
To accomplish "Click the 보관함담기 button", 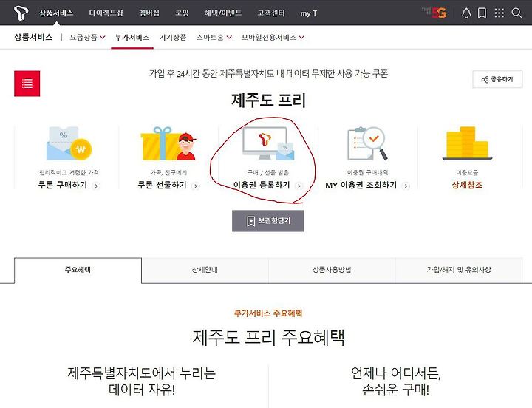I will click(x=268, y=221).
